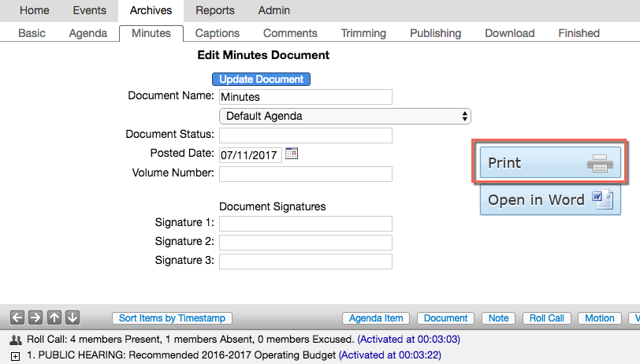Click Sort Items by Timestamp
The width and height of the screenshot is (640, 364).
(172, 318)
